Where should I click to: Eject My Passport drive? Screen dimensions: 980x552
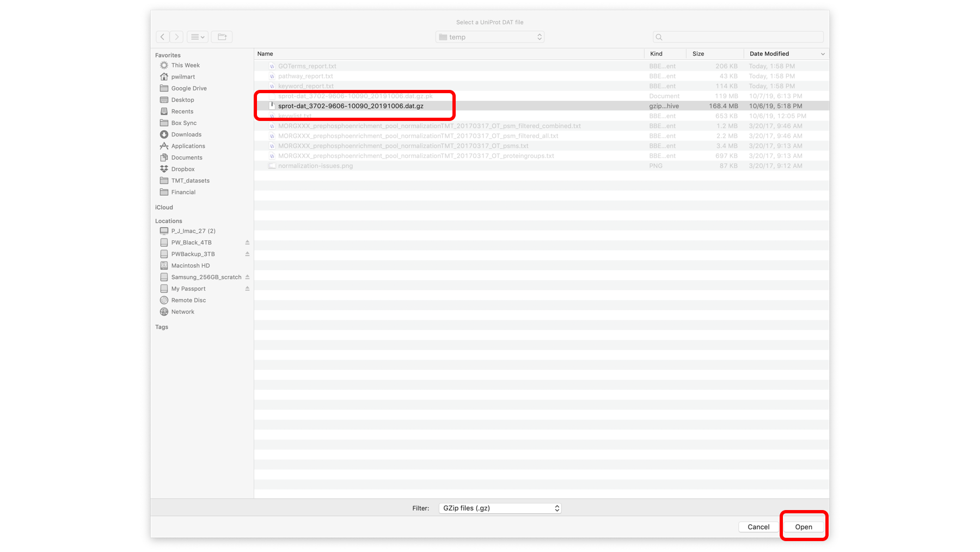[247, 289]
